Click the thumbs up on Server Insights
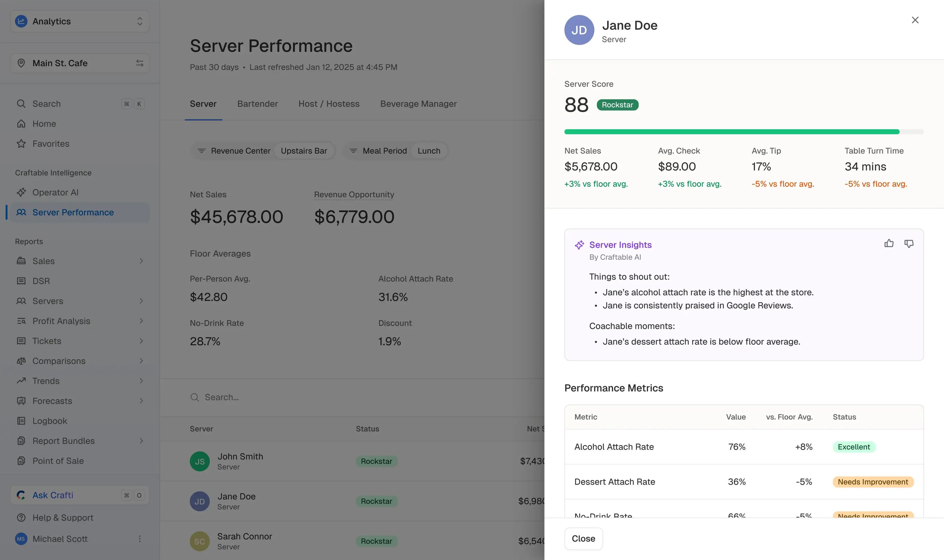 point(888,244)
